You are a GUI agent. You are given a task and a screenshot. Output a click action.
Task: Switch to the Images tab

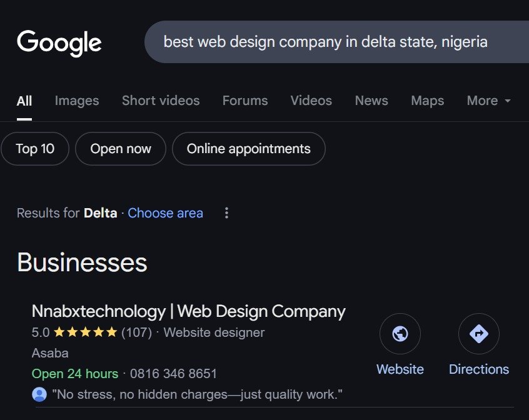(77, 101)
